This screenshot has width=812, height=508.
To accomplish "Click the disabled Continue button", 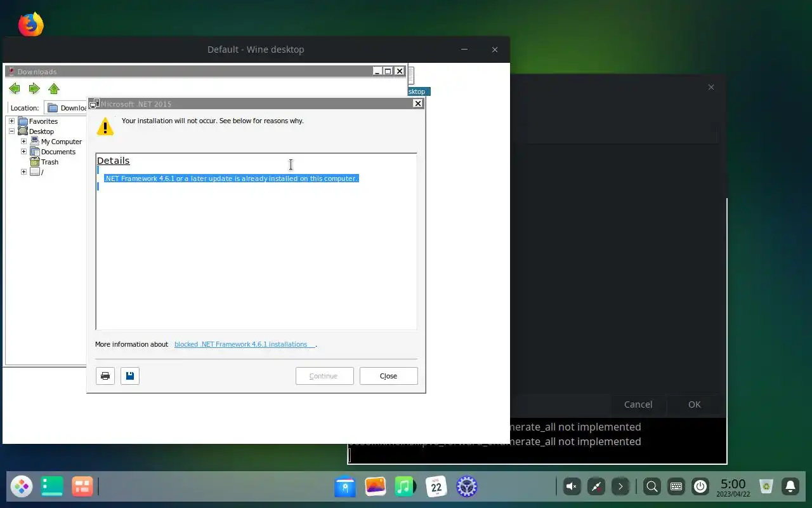I will (324, 376).
